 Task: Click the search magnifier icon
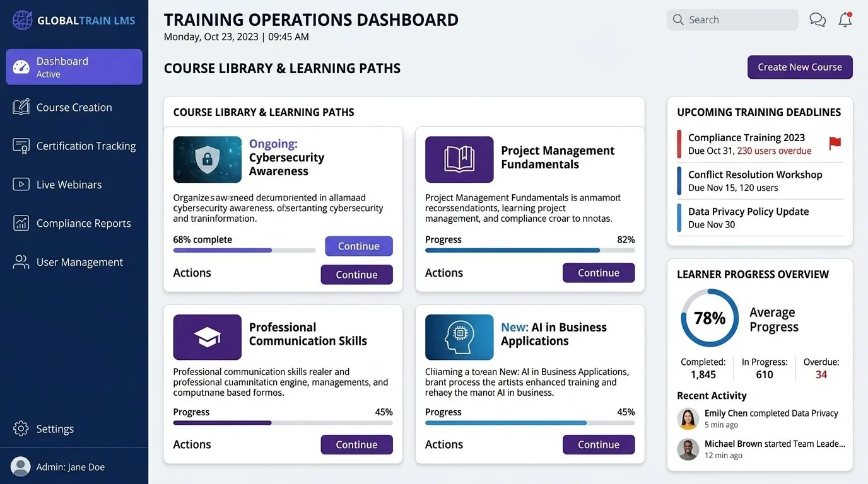click(678, 20)
